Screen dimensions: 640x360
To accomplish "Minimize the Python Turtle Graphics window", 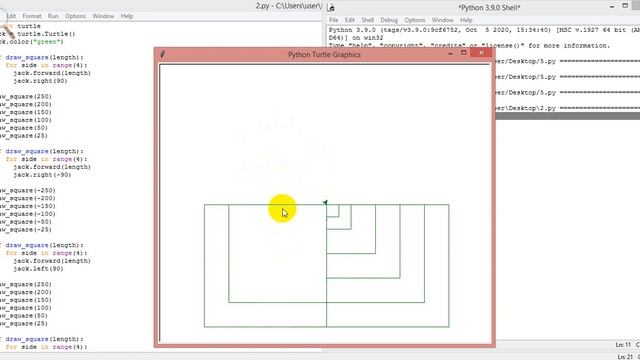I will tap(450, 53).
